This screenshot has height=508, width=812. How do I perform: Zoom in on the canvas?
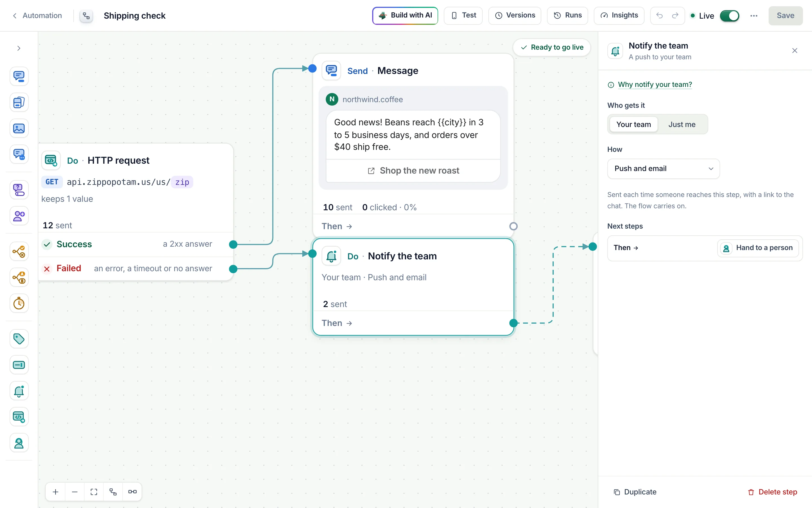point(56,492)
